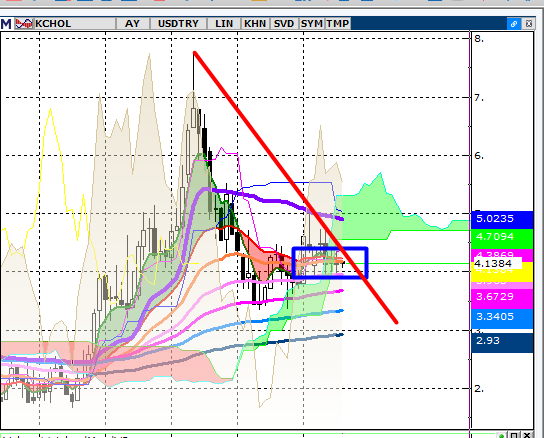This screenshot has width=544, height=438.
Task: Click the 7. axis value
Action: point(479,98)
